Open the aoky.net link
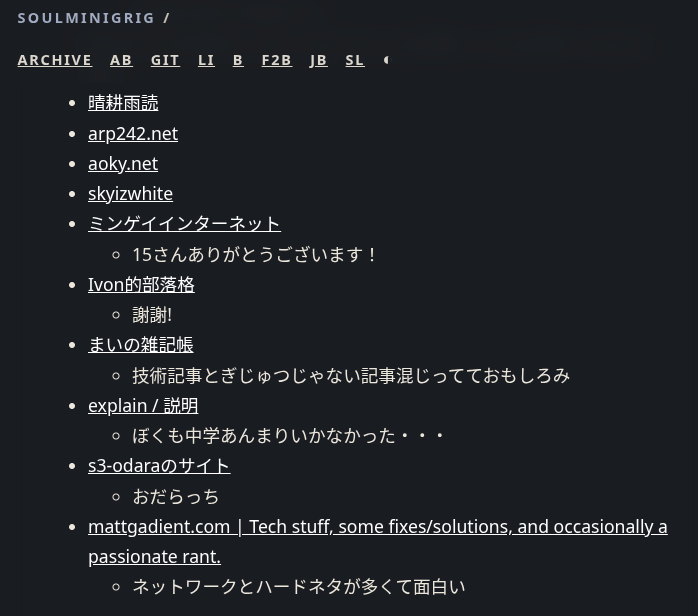698x616 pixels. (123, 163)
